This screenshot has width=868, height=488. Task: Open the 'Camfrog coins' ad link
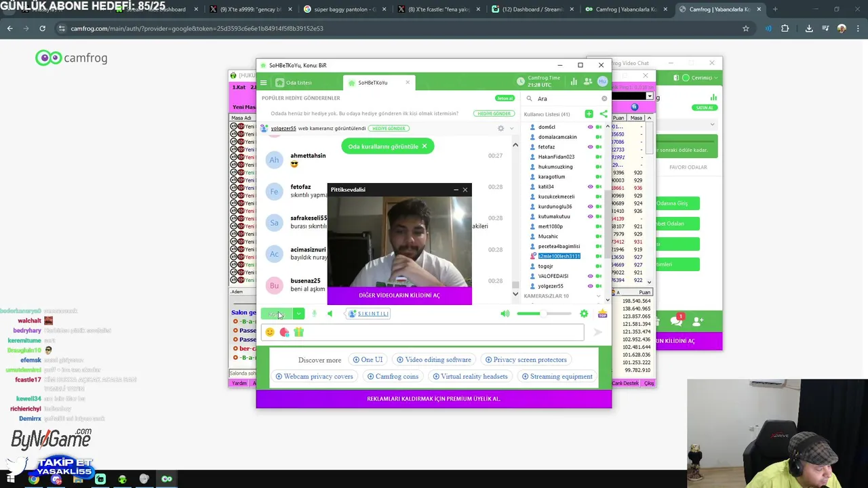393,376
